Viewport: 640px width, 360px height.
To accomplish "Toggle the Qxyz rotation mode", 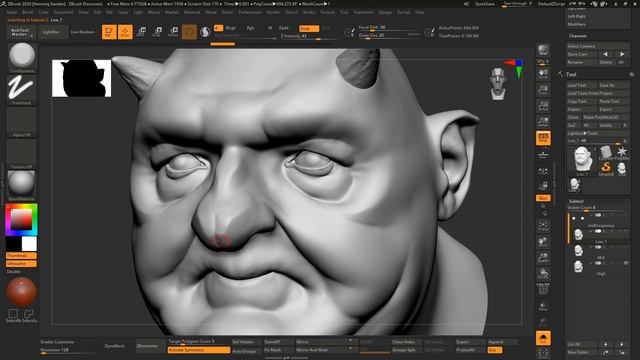I will [543, 198].
